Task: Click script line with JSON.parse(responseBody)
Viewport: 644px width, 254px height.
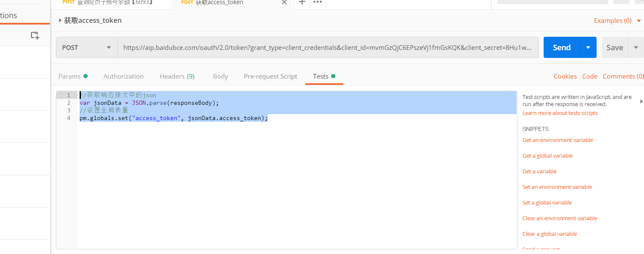Action: (149, 103)
